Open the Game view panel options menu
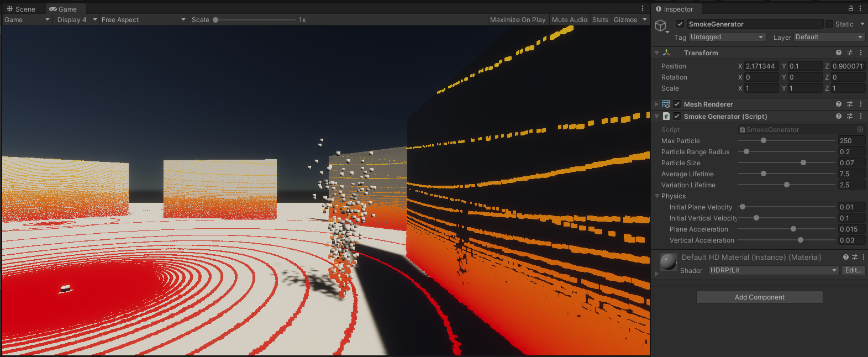 pos(643,9)
